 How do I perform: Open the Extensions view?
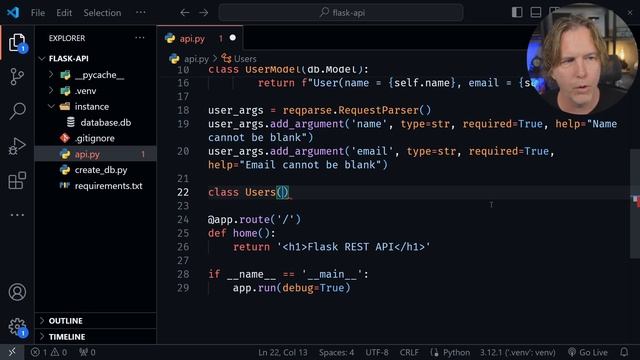click(x=17, y=180)
